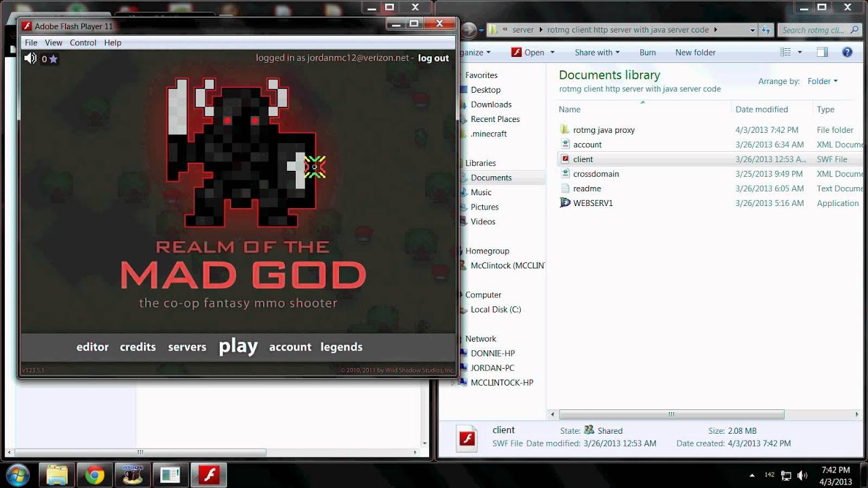The height and width of the screenshot is (488, 868).
Task: Open the Share with dropdown
Action: (x=597, y=52)
